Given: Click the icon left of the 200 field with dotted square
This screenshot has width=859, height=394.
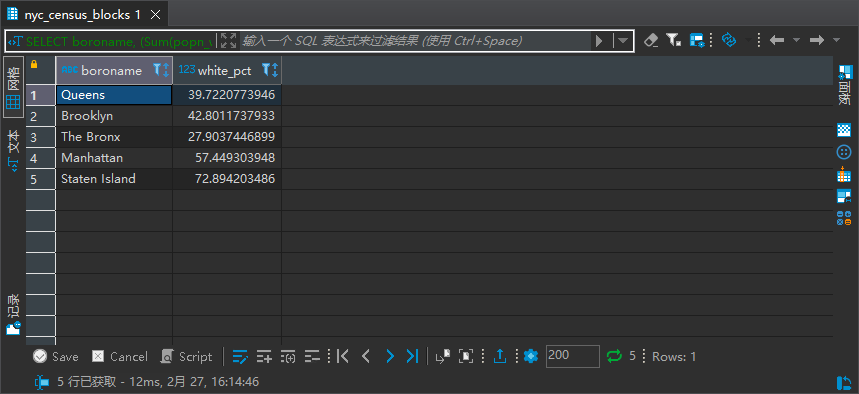Looking at the screenshot, I should click(466, 356).
